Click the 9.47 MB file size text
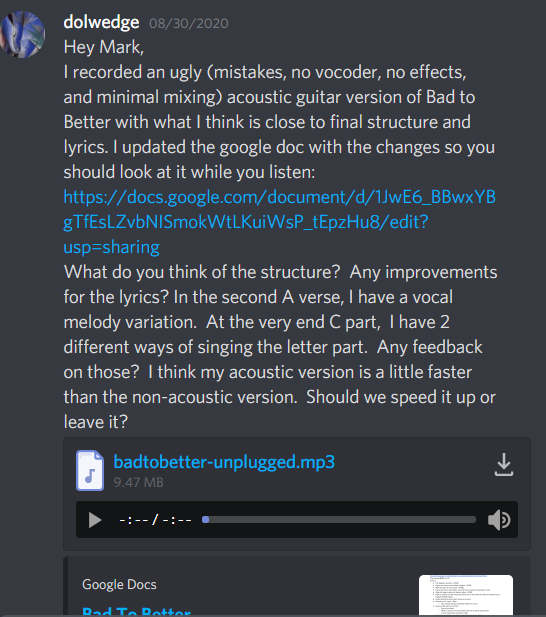Screen dimensions: 546x617 click(138, 482)
